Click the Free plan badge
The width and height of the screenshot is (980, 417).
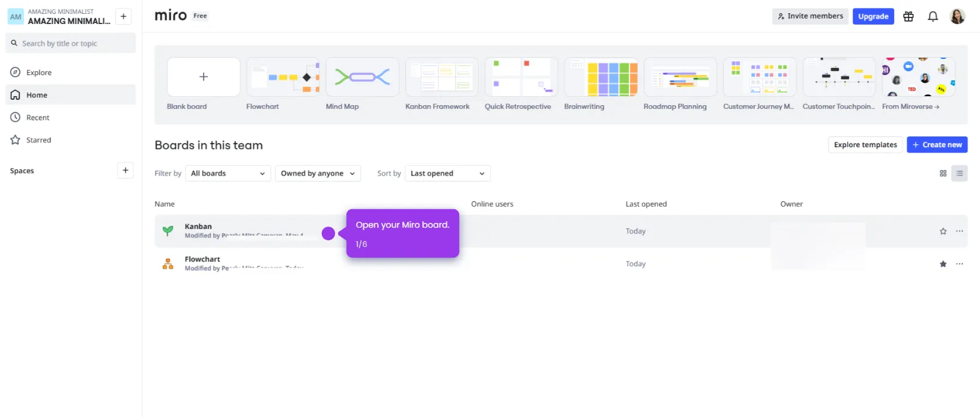[200, 16]
